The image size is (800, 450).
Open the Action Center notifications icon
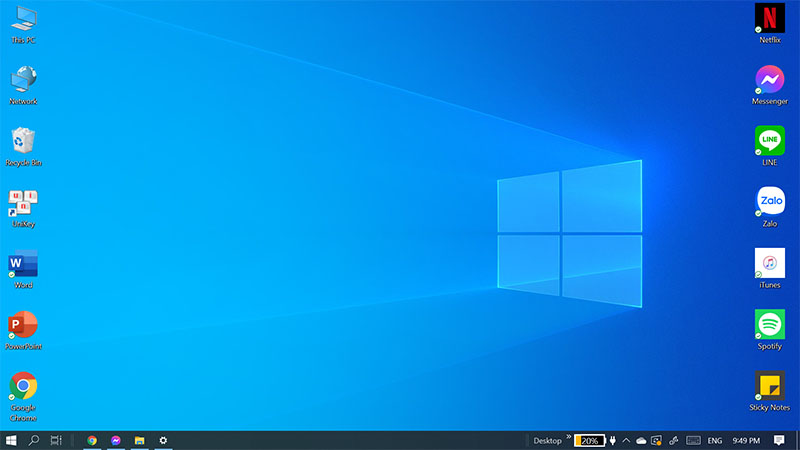pyautogui.click(x=779, y=440)
